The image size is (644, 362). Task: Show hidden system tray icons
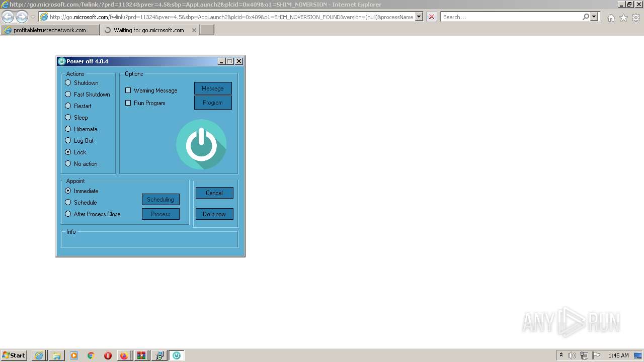[561, 355]
